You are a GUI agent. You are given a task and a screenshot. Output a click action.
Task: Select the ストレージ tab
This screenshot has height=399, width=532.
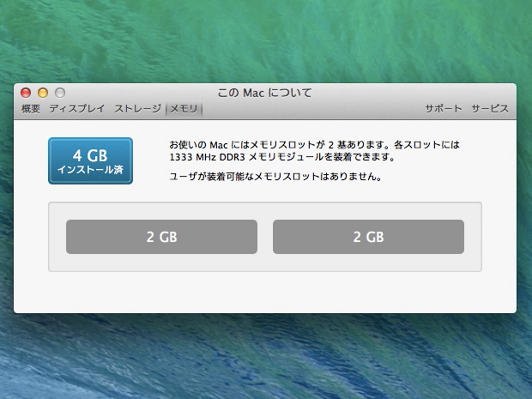coord(137,109)
